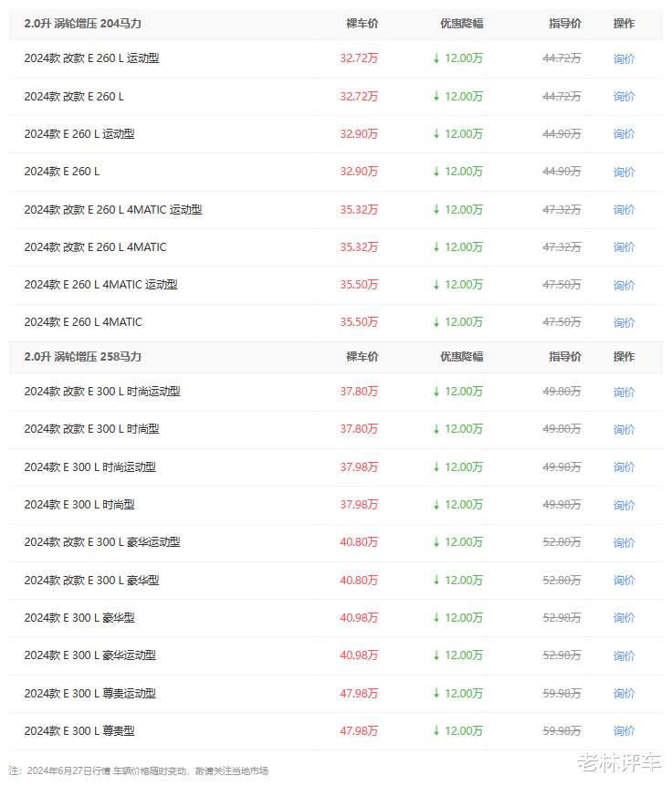Screen dimensions: 672x786
Task: Click 询价 for 2024款 改款 E 260 L 4MATIC
Action: coord(624,247)
